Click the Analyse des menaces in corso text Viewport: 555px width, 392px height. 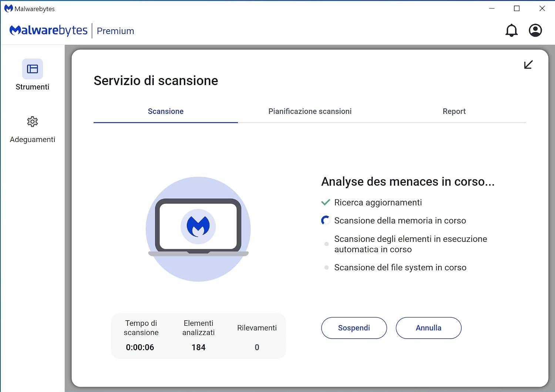tap(408, 182)
